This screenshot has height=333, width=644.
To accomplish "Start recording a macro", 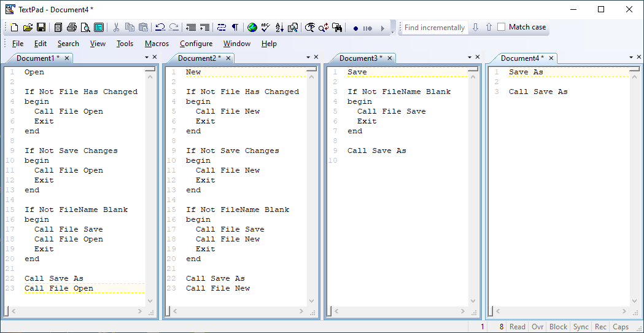I will [355, 28].
